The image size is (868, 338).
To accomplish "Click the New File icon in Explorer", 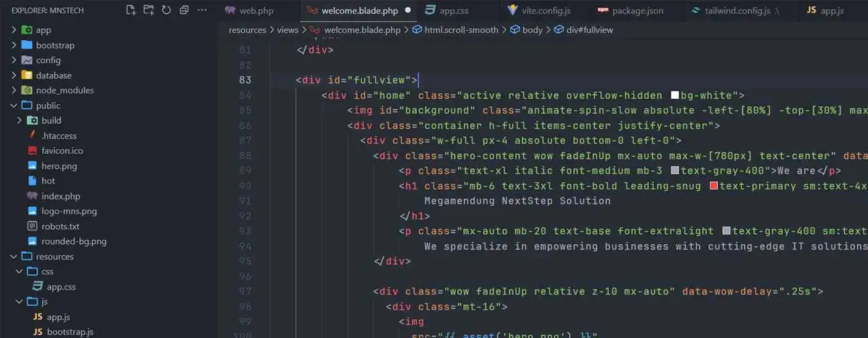I will 131,10.
